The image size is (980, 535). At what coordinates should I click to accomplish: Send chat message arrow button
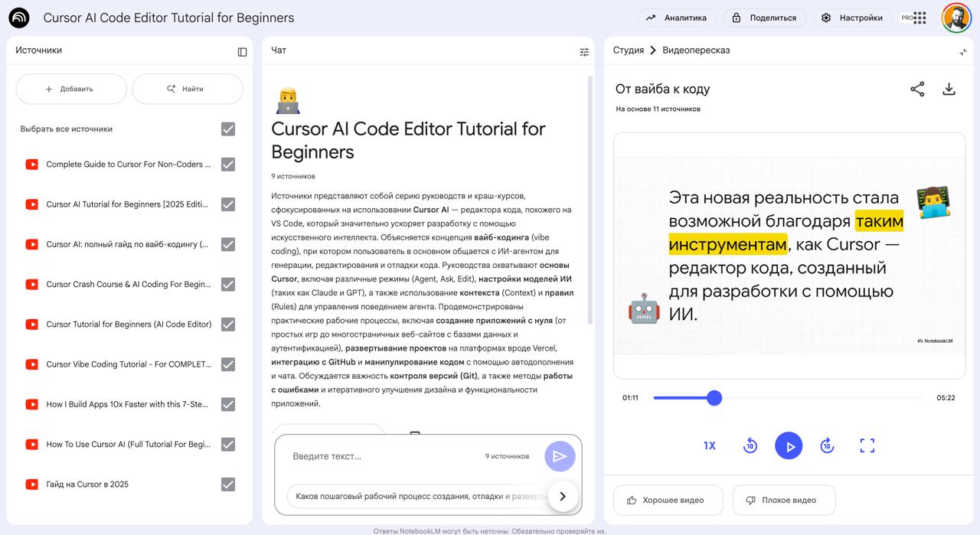coord(560,456)
